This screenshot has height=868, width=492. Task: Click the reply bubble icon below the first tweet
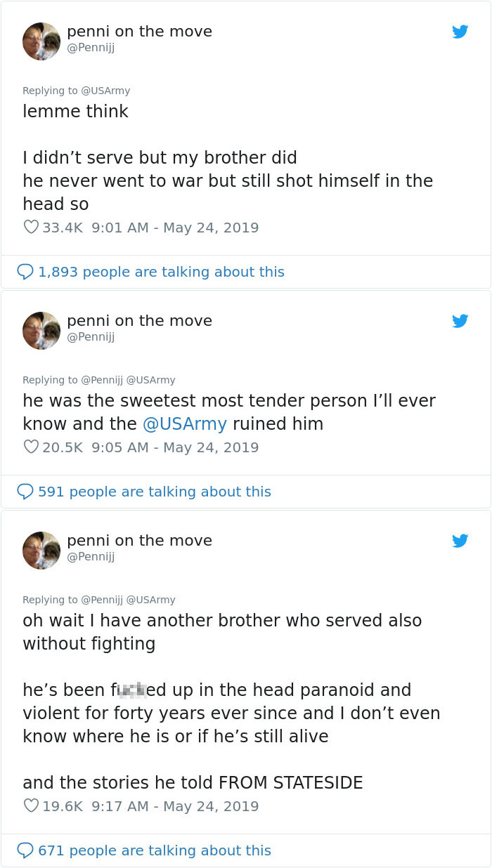coord(25,271)
